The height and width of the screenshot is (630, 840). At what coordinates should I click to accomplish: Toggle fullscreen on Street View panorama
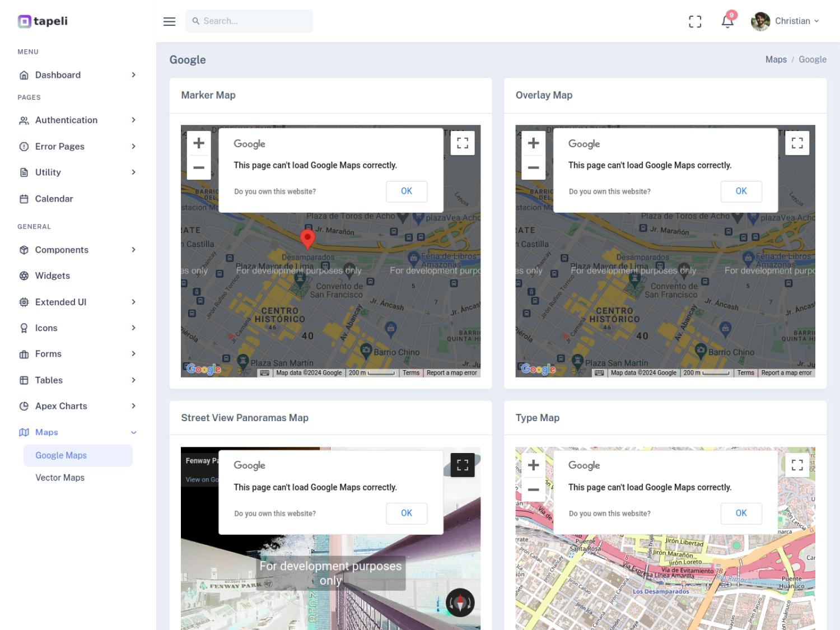[463, 465]
